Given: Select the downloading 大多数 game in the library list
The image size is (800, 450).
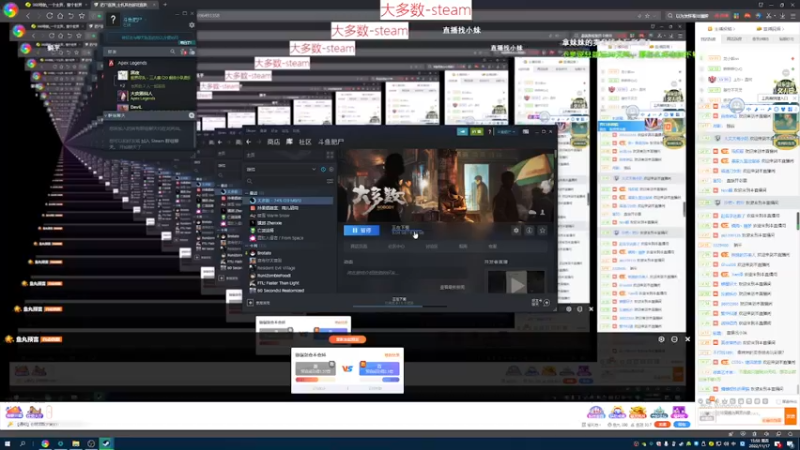Looking at the screenshot, I should point(290,201).
